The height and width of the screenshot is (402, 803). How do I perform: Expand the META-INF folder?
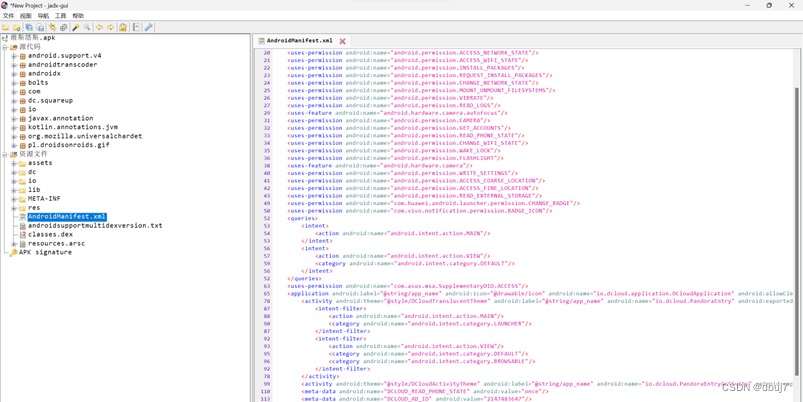click(14, 199)
